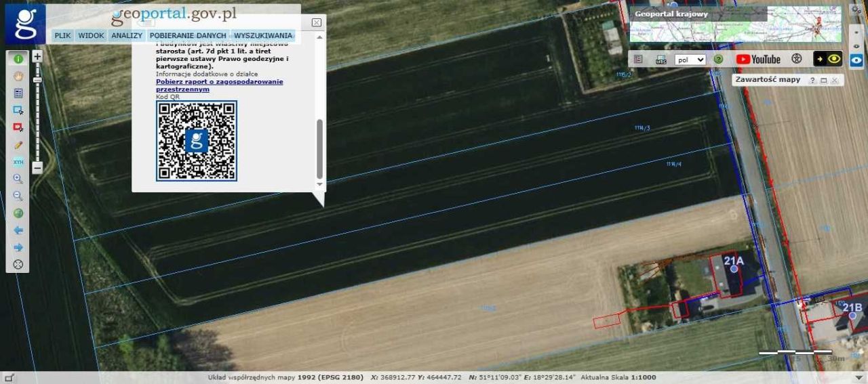This screenshot has width=868, height=384.
Task: Pick the blue rectangle selection tool
Action: pyautogui.click(x=18, y=110)
